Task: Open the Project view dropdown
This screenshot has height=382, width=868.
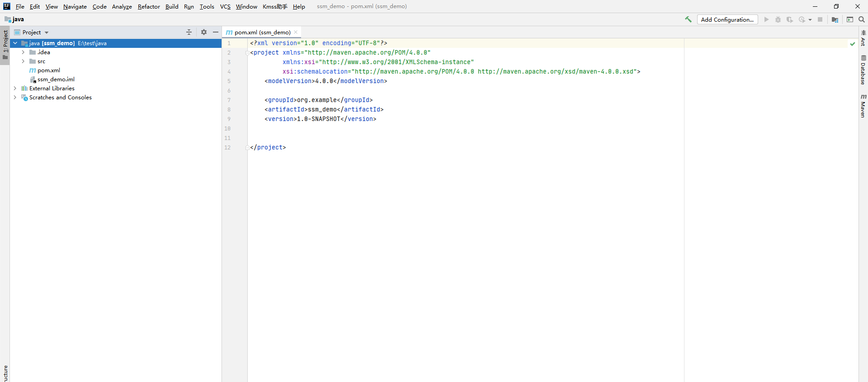Action: pyautogui.click(x=47, y=33)
